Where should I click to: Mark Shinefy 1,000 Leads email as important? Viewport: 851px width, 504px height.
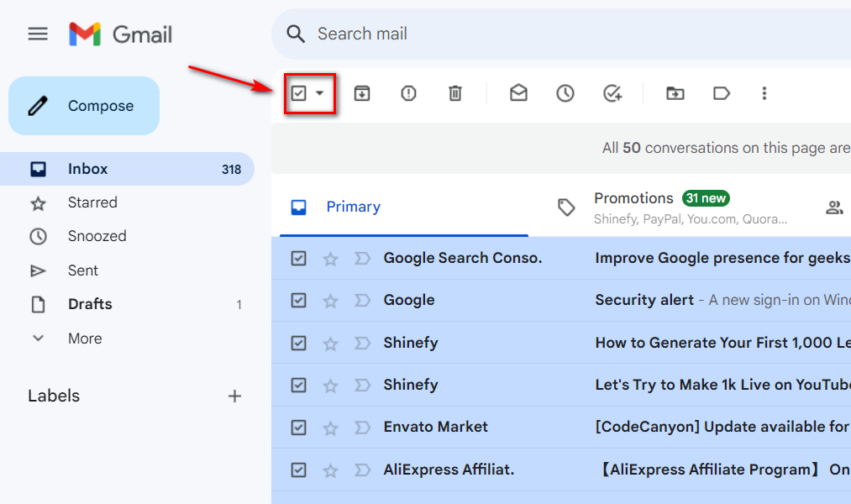point(362,343)
